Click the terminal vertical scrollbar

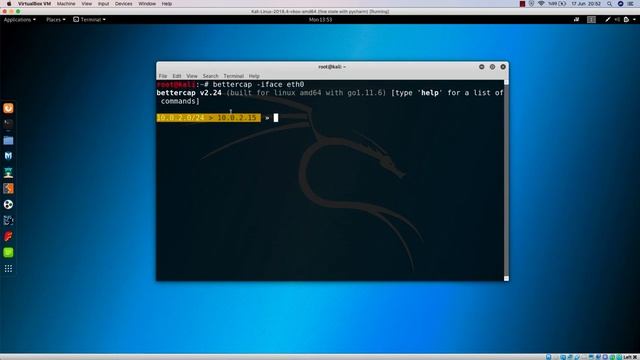coord(506,180)
